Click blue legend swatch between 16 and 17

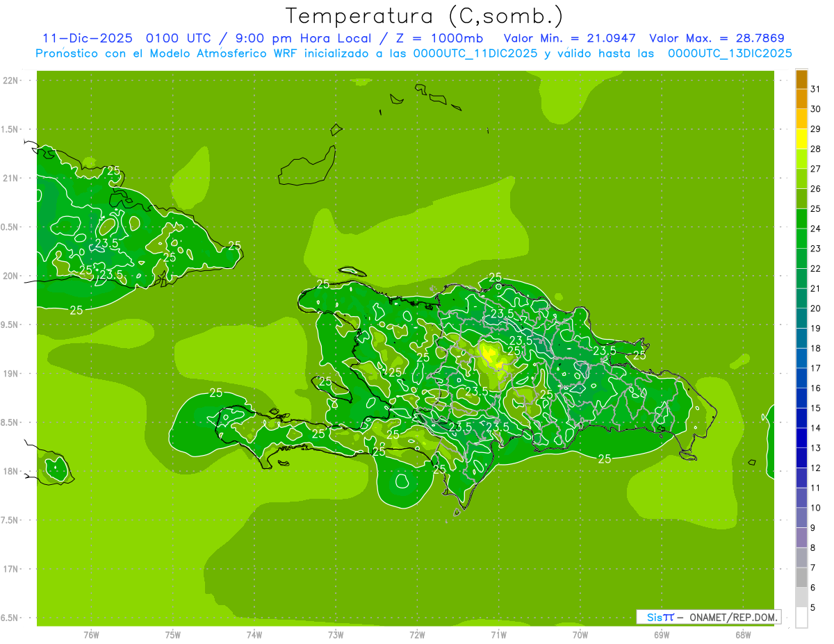[x=801, y=378]
